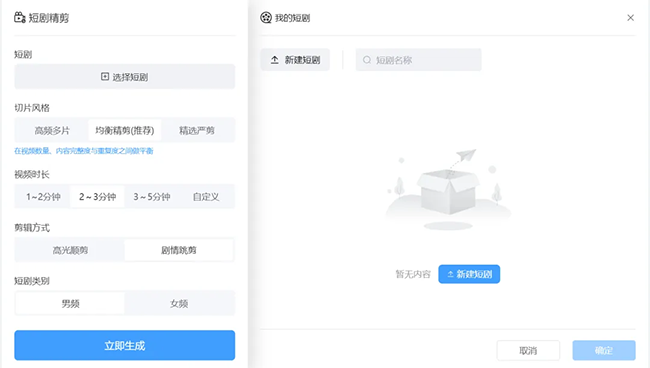Click the 确定 button
This screenshot has height=368, width=650.
604,351
